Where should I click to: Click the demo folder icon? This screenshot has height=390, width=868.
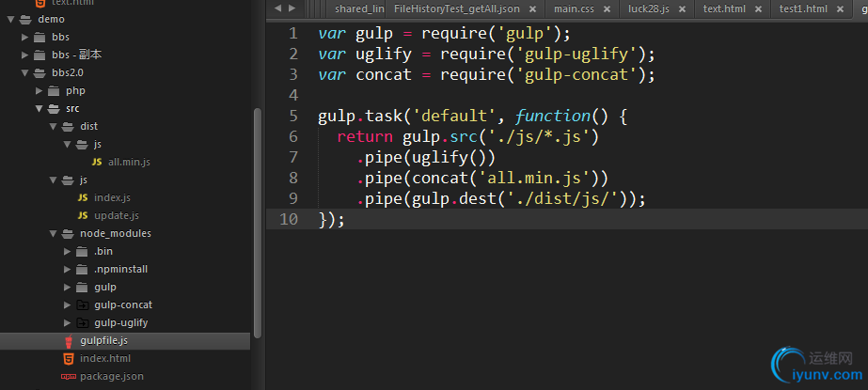(x=25, y=20)
